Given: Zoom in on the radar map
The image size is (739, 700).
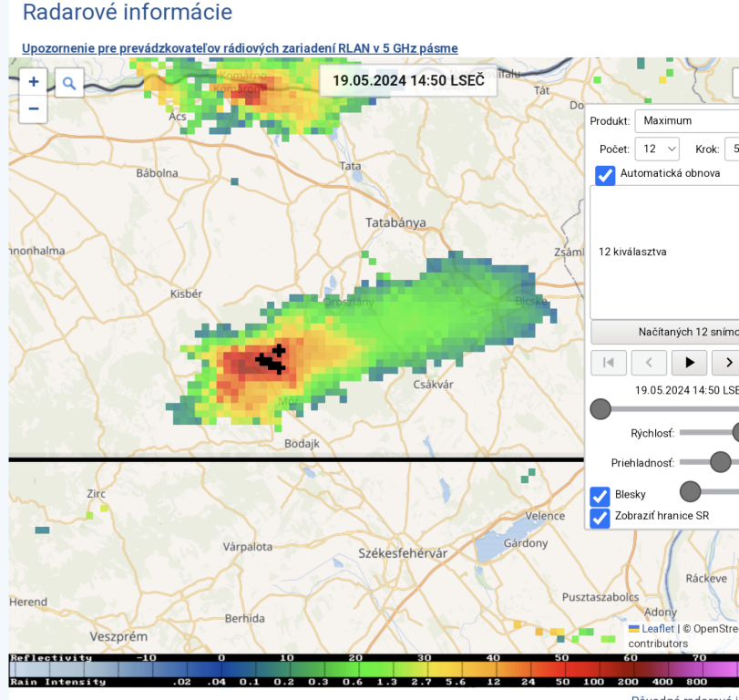Looking at the screenshot, I should [x=34, y=82].
